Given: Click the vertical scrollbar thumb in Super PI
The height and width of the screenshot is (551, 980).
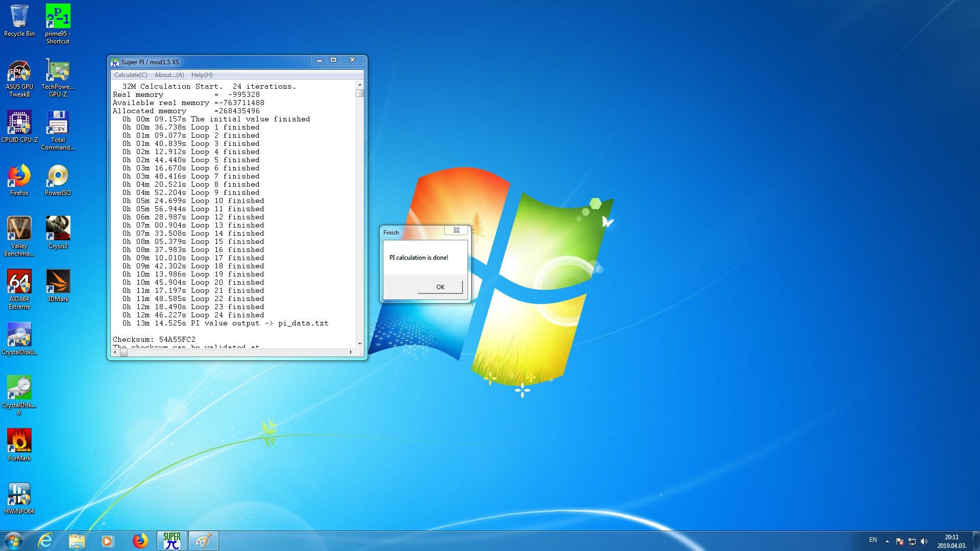Looking at the screenshot, I should tap(360, 93).
